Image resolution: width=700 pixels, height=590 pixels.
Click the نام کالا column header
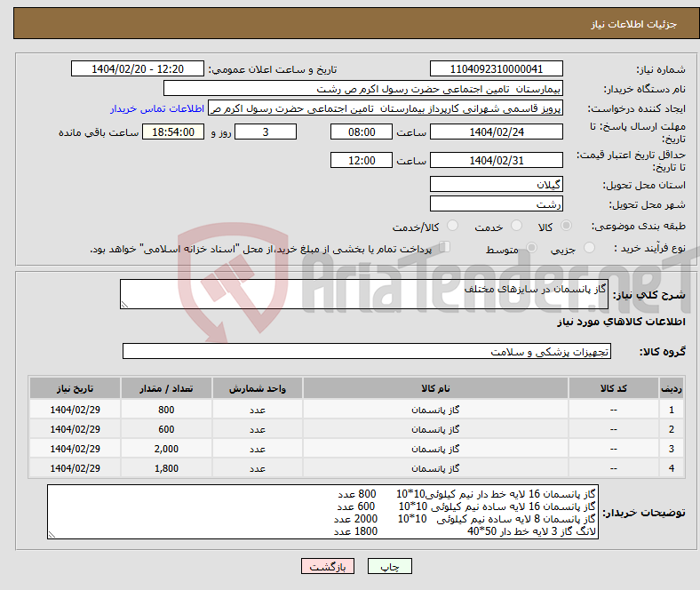[435, 388]
